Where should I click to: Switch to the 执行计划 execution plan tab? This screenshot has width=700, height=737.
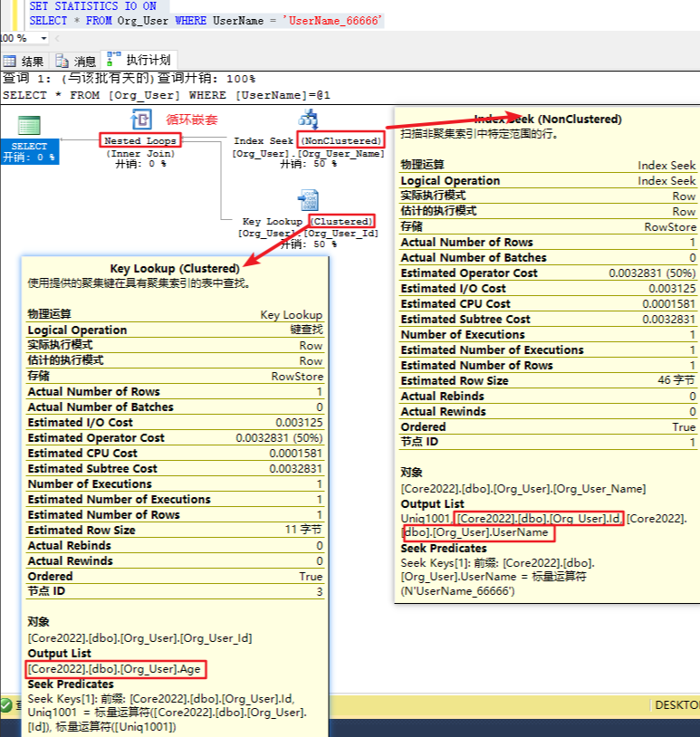(x=139, y=60)
